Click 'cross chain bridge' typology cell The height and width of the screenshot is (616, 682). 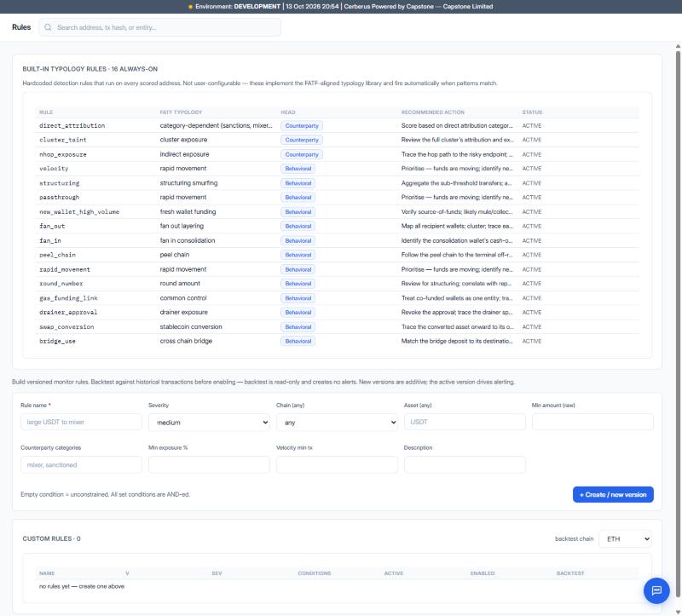tap(186, 342)
